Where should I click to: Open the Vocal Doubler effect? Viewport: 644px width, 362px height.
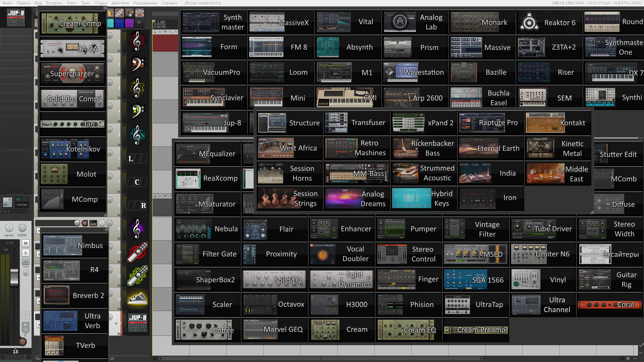tap(341, 254)
